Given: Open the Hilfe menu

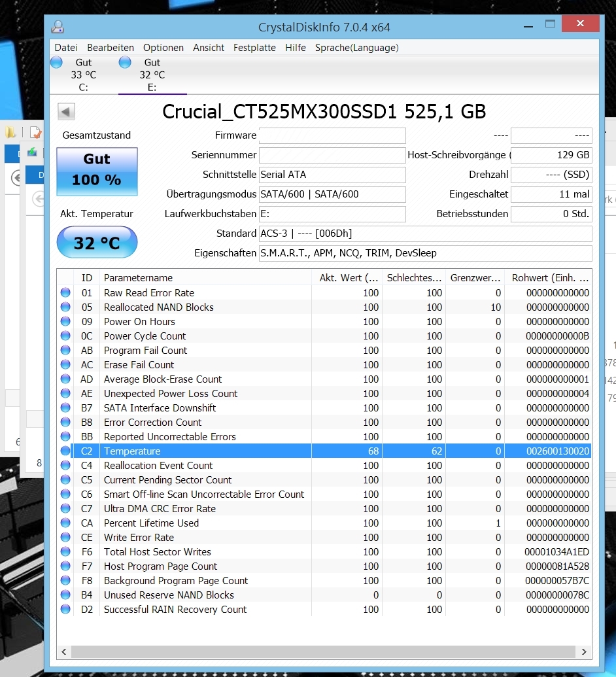Looking at the screenshot, I should pyautogui.click(x=296, y=48).
